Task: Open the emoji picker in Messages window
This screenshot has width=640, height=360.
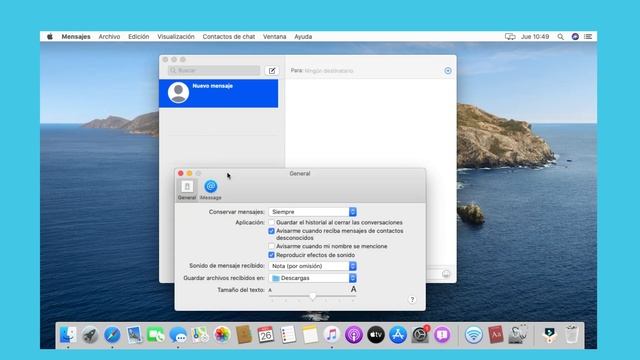Action: (x=446, y=274)
